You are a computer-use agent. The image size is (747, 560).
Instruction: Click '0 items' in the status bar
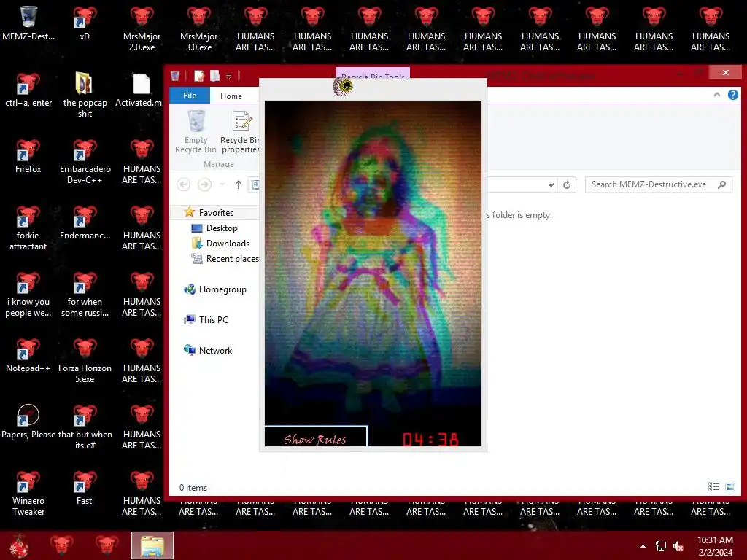tap(193, 488)
